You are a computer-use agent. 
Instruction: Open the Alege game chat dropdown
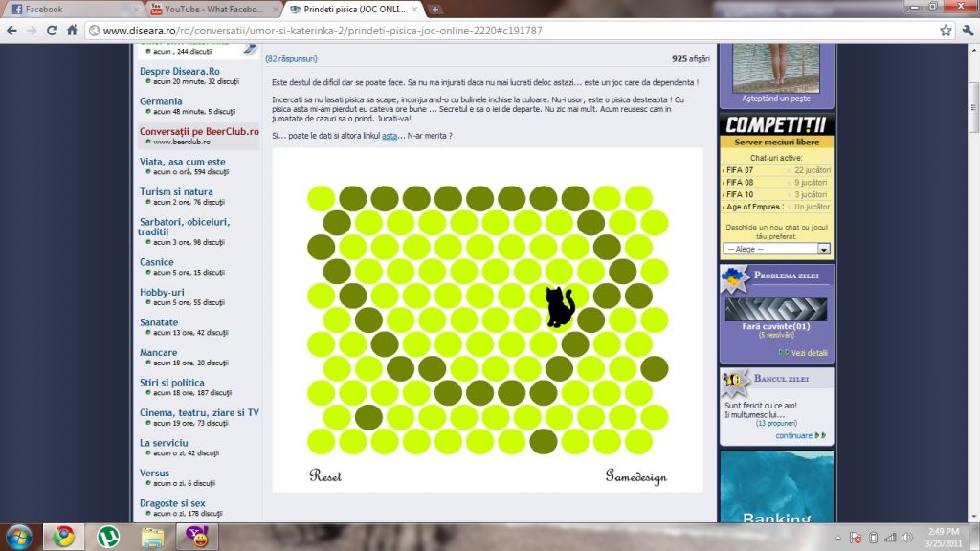777,249
